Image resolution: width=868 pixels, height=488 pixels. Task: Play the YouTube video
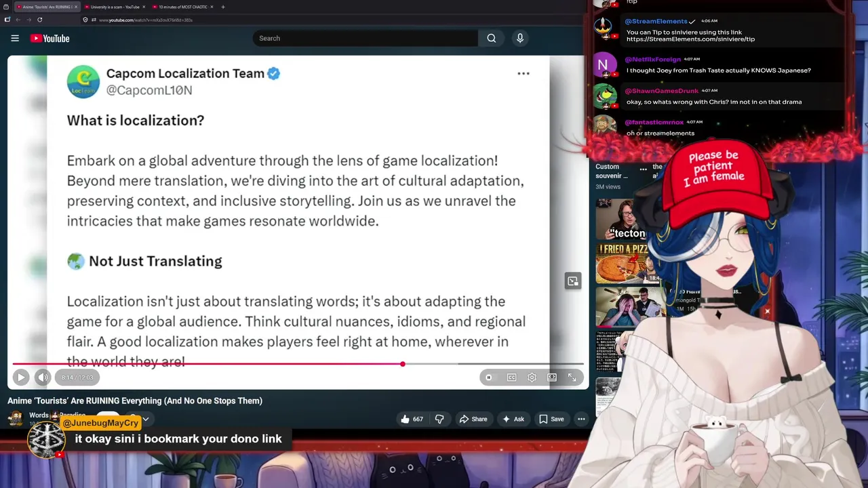tap(20, 378)
